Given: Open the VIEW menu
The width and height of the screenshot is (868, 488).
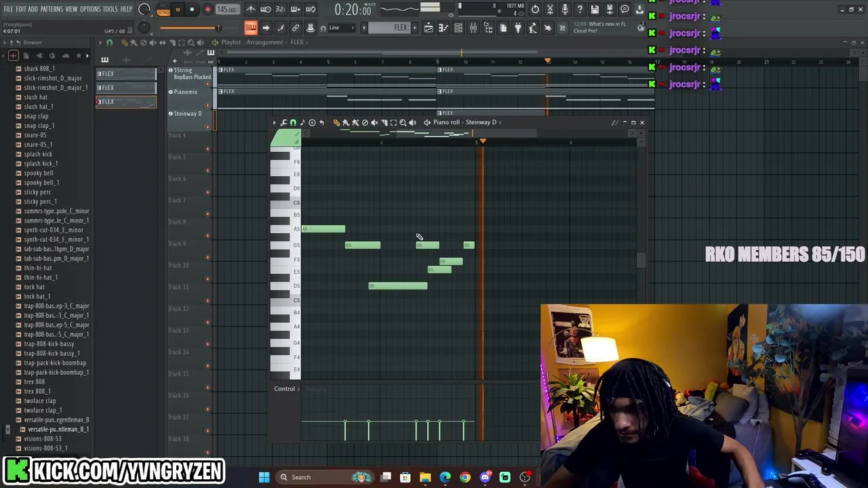Looking at the screenshot, I should pyautogui.click(x=71, y=9).
